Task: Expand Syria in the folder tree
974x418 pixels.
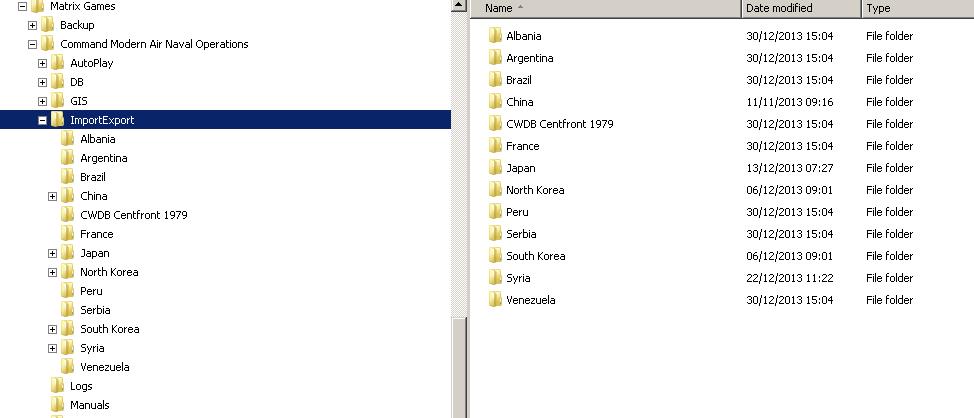Action: click(52, 348)
